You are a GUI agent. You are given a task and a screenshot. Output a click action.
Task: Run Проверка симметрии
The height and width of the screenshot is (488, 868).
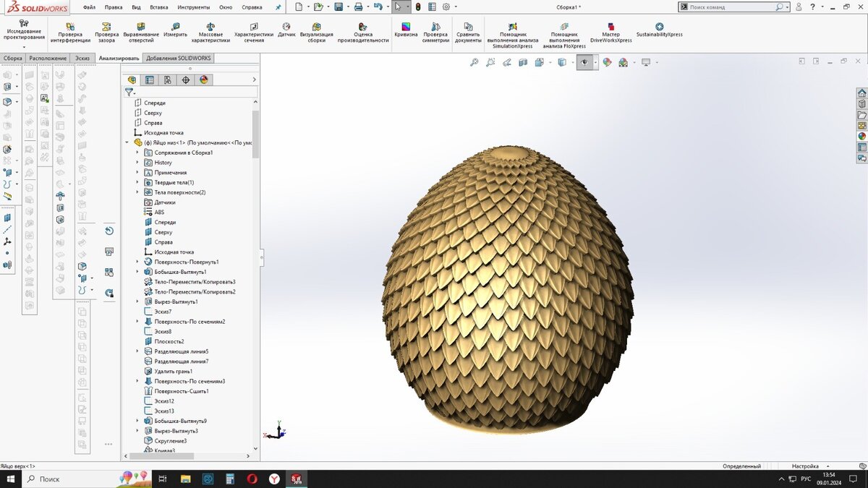click(x=435, y=33)
